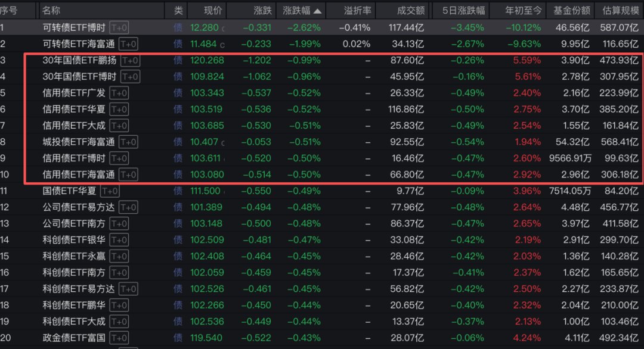The width and height of the screenshot is (644, 349).
Task: Click the 债 type icon in 信用债ETF华夏 row
Action: pos(178,109)
